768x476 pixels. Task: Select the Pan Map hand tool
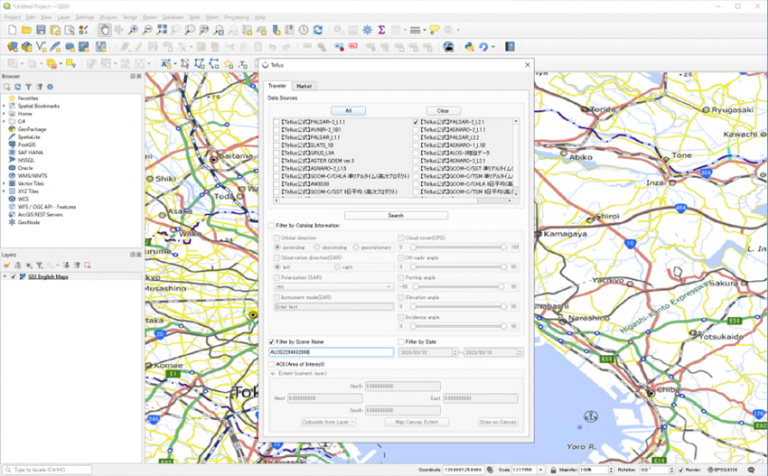(104, 30)
